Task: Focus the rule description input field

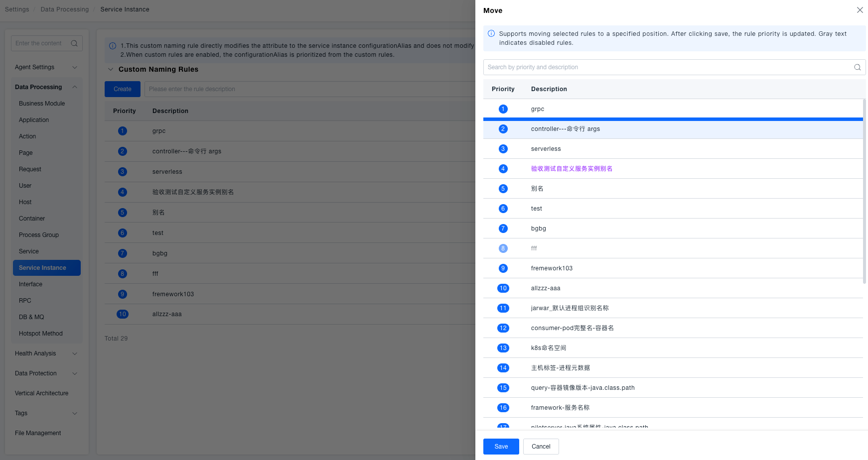Action: [310, 89]
